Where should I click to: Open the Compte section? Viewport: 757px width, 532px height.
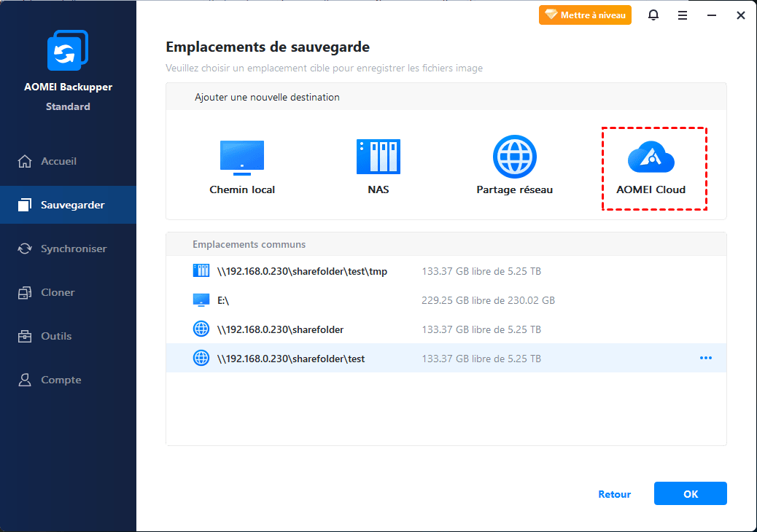click(68, 380)
